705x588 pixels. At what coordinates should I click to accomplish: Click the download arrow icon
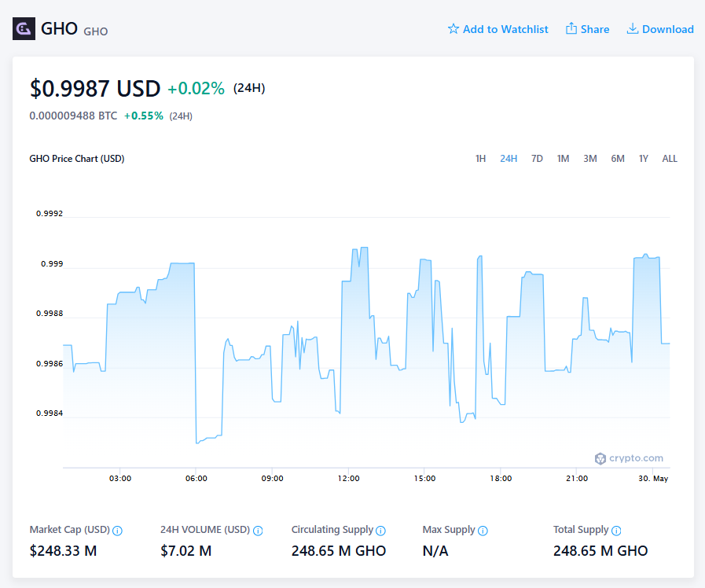pos(632,29)
